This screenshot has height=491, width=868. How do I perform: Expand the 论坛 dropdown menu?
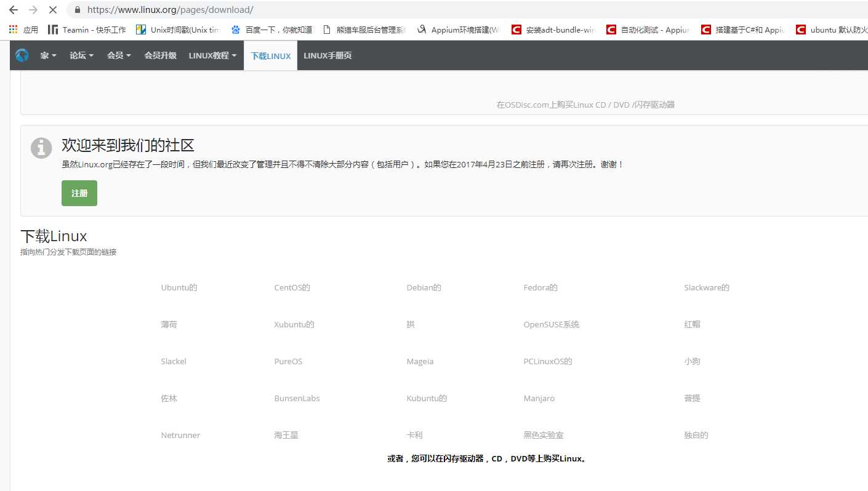pos(82,55)
